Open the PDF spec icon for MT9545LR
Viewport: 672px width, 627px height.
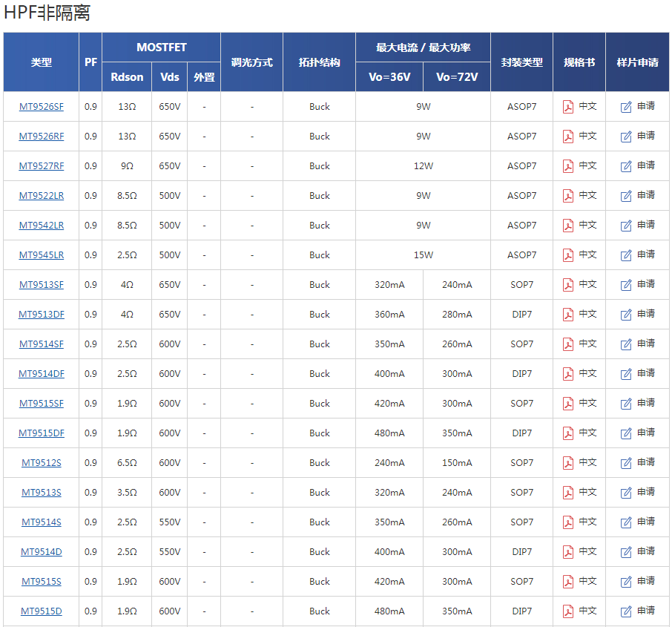pos(568,255)
